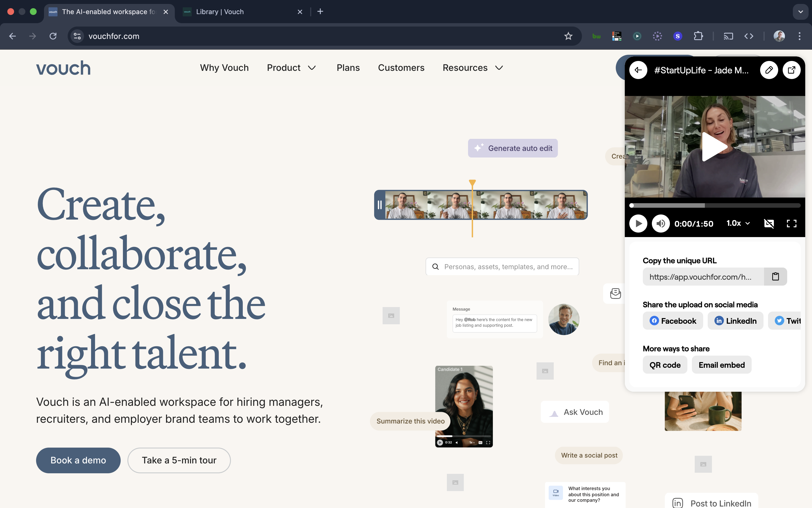Choose the Email embed option
Viewport: 812px width, 508px height.
pos(722,365)
